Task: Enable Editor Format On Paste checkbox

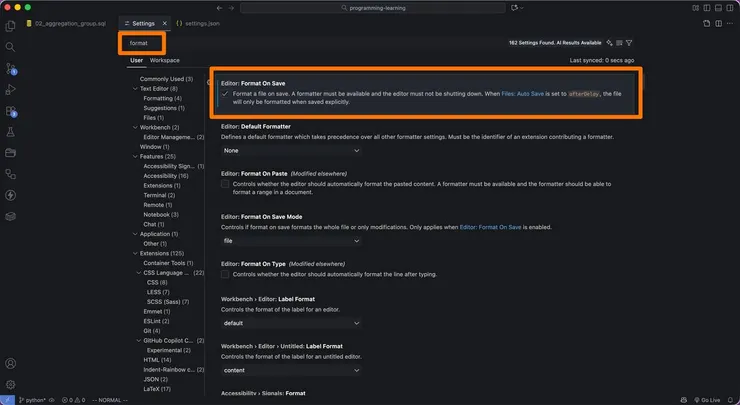Action: coord(225,184)
